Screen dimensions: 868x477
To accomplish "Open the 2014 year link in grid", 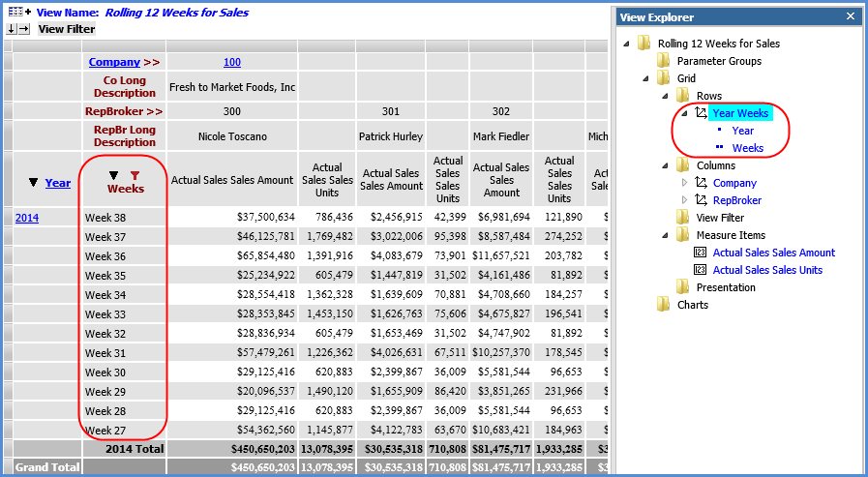I will click(x=27, y=218).
